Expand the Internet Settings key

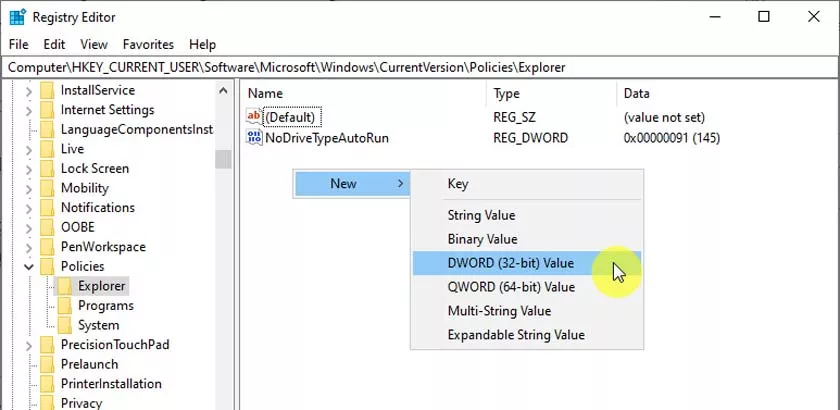pyautogui.click(x=29, y=110)
